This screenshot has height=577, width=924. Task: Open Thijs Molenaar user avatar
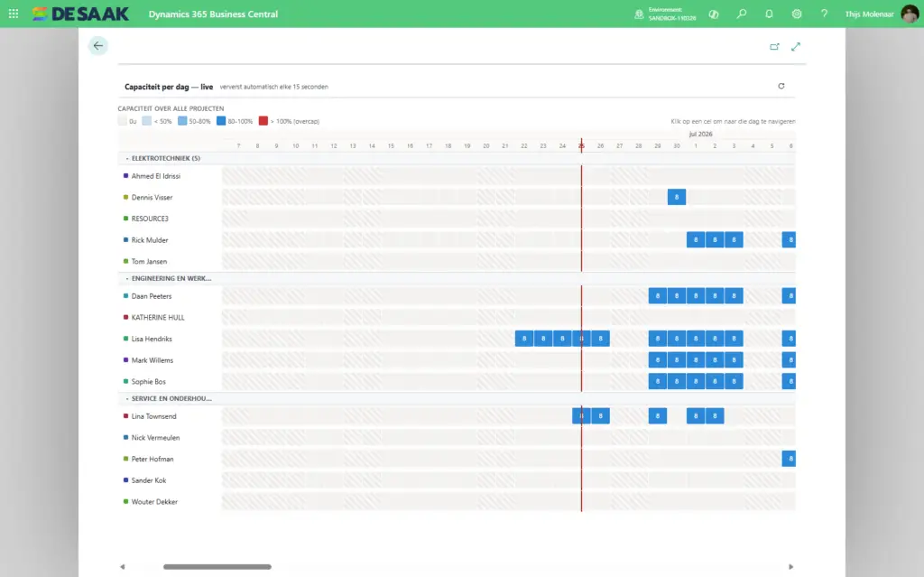(910, 14)
